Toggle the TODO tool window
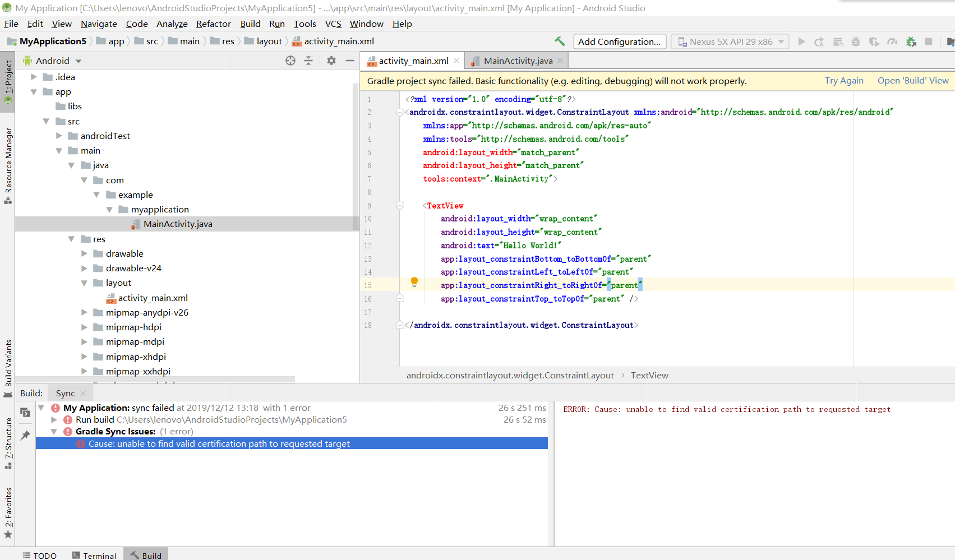This screenshot has height=560, width=955. pyautogui.click(x=39, y=556)
